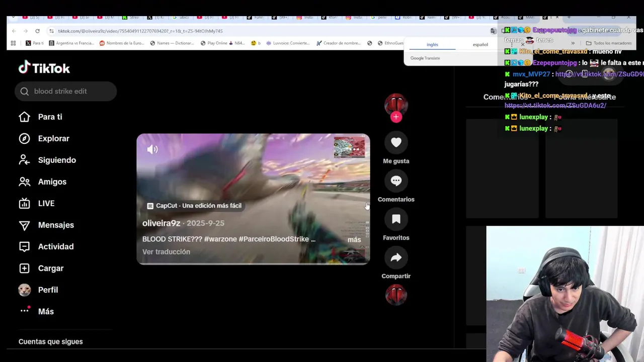Open the 'Argentina vs Francia' bookmark

tap(71, 43)
